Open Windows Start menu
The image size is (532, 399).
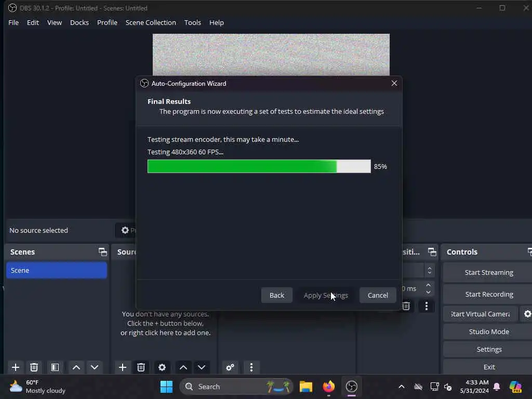click(x=166, y=387)
